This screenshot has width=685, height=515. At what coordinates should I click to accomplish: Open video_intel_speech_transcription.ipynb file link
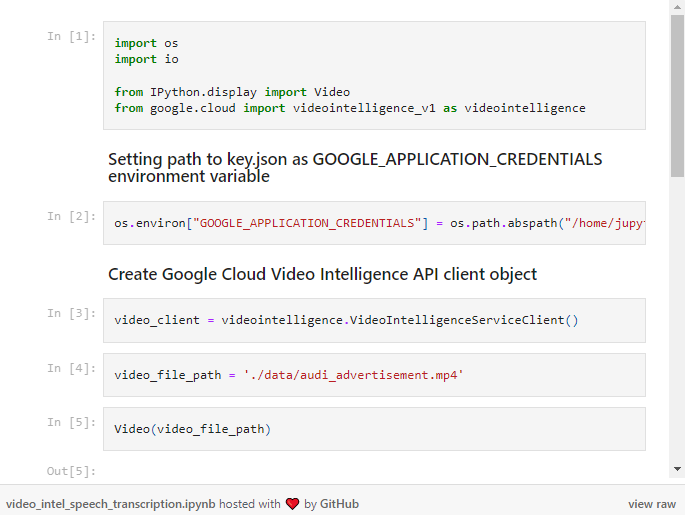coord(111,504)
